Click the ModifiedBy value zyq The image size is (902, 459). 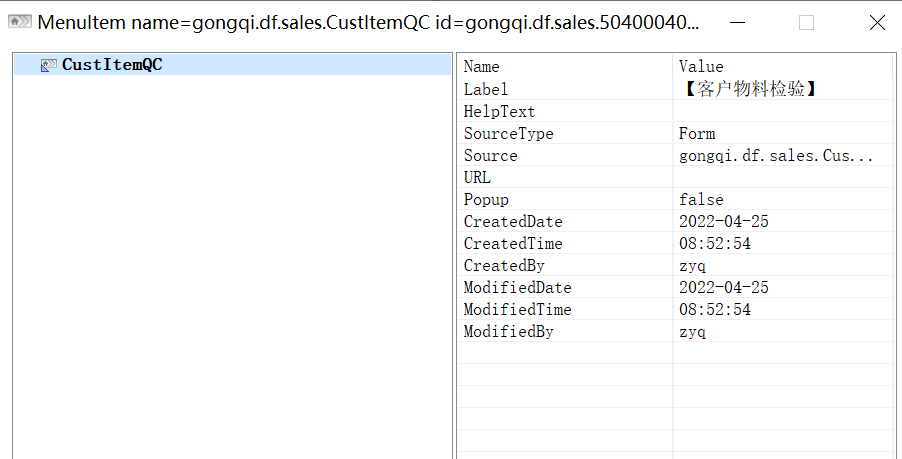(x=692, y=332)
